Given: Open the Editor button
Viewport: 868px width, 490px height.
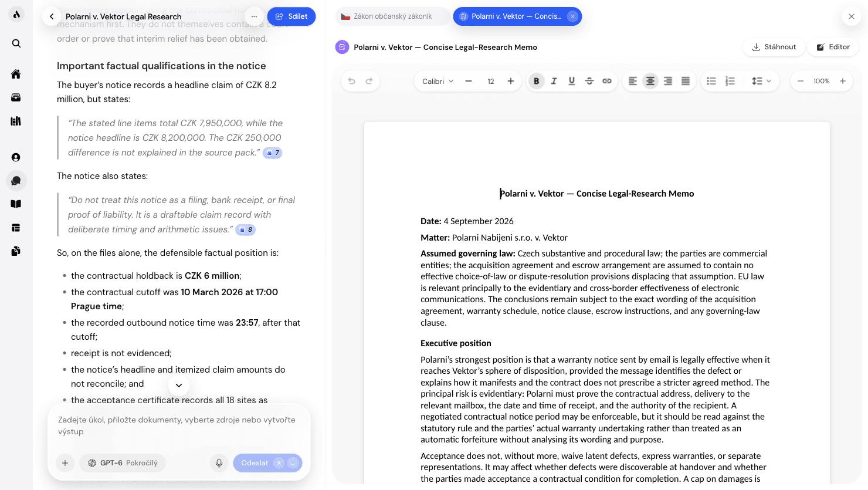Looking at the screenshot, I should 833,47.
